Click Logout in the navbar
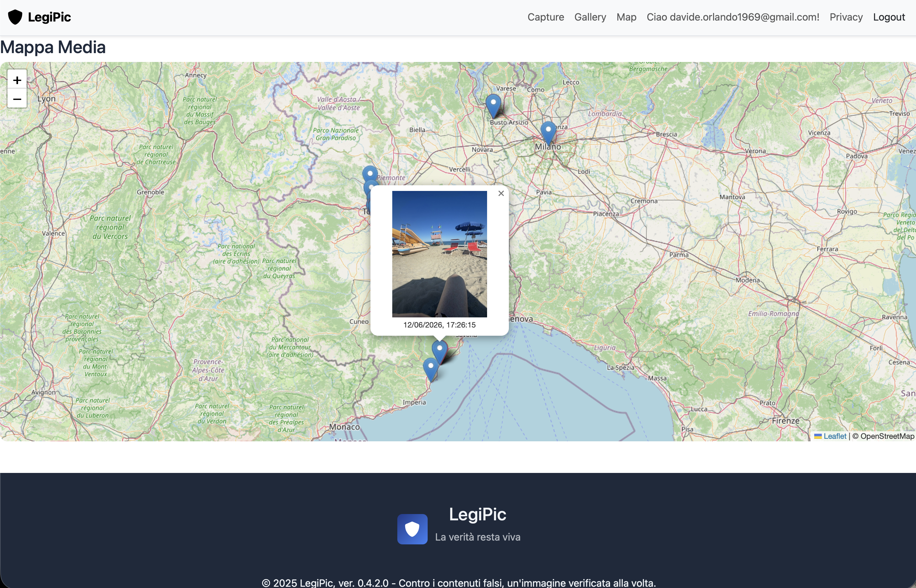This screenshot has height=588, width=916. coord(889,17)
